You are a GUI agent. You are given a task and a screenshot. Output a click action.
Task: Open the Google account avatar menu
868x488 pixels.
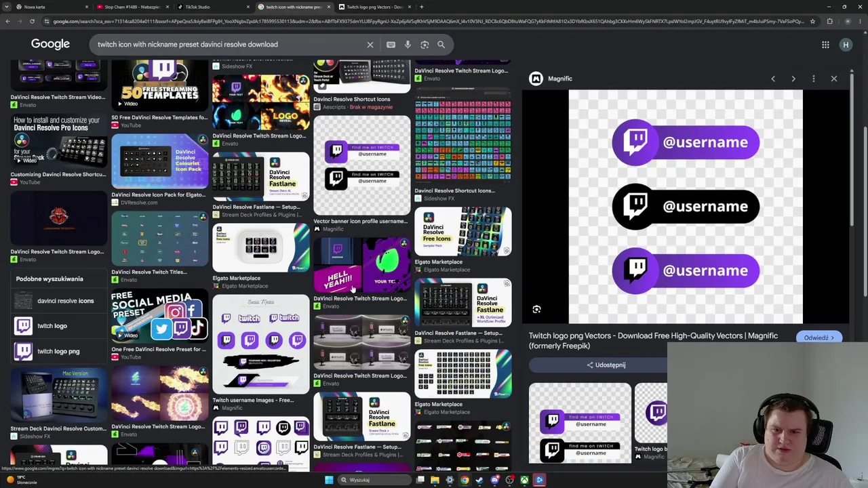pos(846,45)
